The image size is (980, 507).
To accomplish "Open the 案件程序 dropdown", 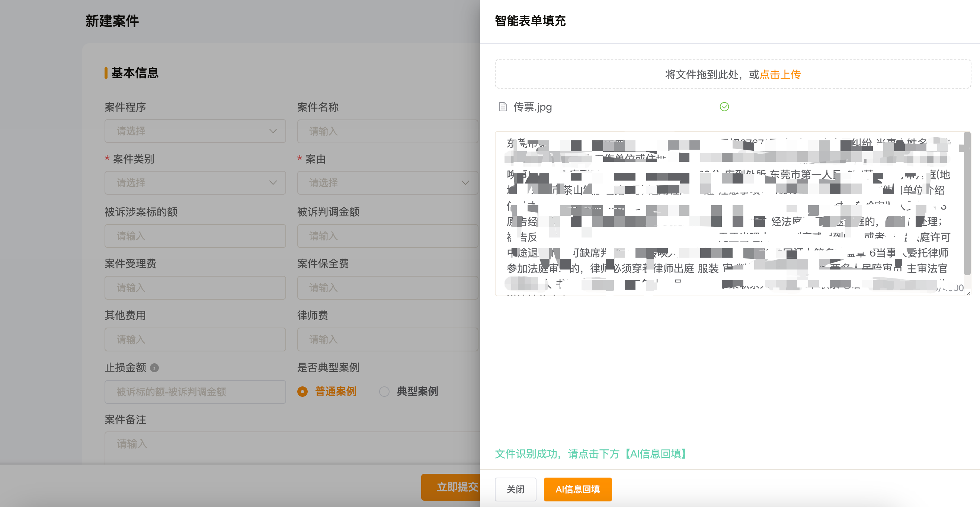I will point(195,131).
